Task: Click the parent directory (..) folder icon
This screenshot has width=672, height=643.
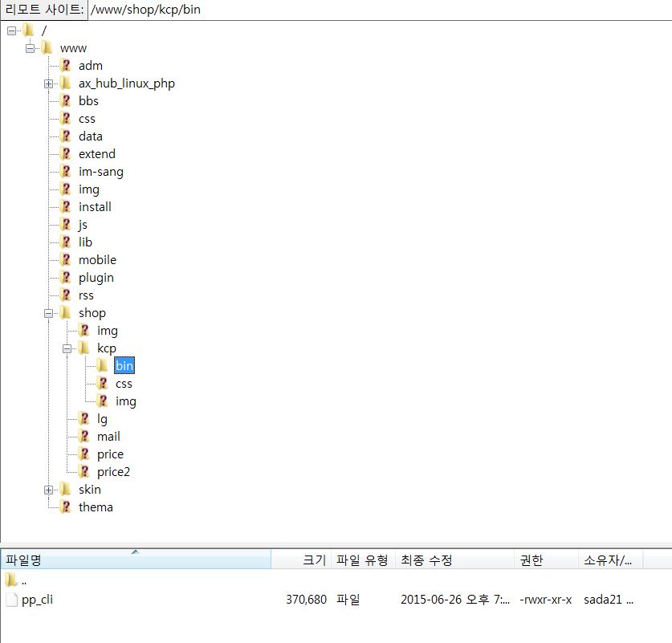Action: click(x=11, y=581)
